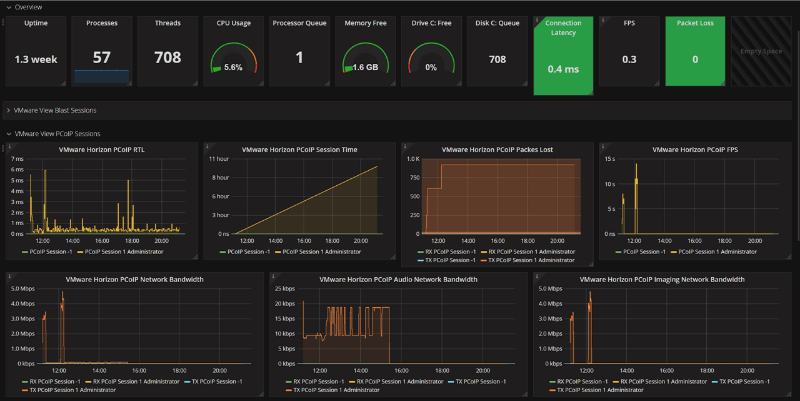Toggle PCoIP Session 1 Administrator series in RTL legend
800x401 pixels.
point(124,252)
